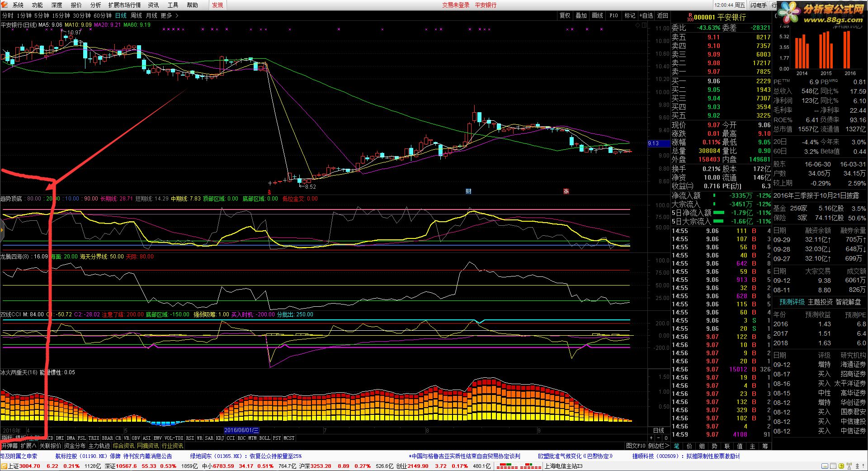
Task: Zoom out chart with minus button
Action: click(x=659, y=438)
